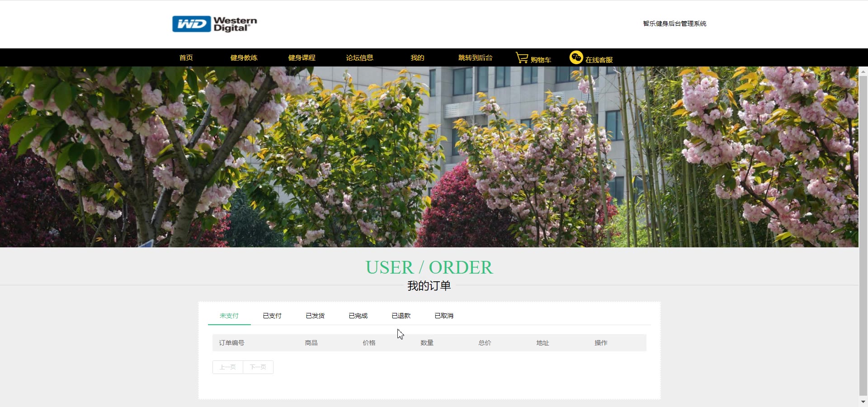Click the 订单编号 column header
This screenshot has height=407, width=868.
click(231, 343)
